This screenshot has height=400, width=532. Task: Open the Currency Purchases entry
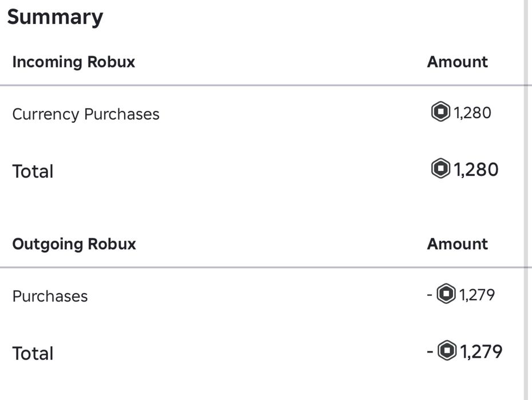click(86, 114)
